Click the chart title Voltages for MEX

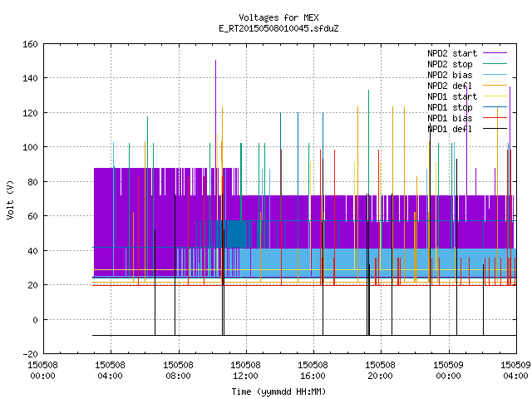coord(278,17)
